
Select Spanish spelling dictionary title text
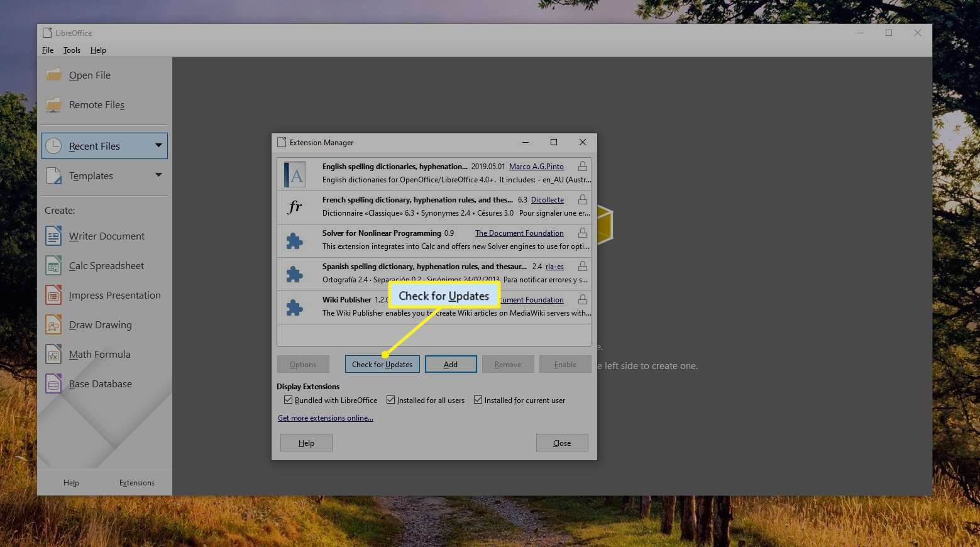coord(424,267)
